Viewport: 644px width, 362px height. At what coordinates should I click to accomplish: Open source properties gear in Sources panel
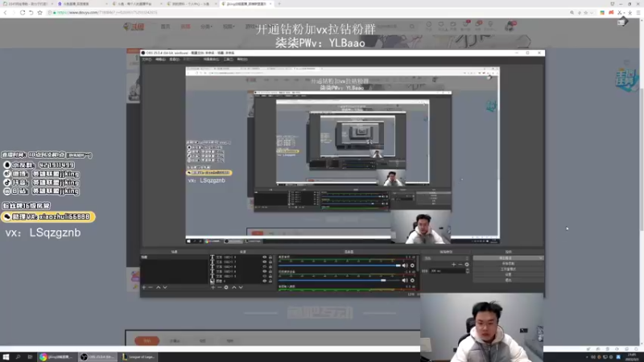[226, 287]
